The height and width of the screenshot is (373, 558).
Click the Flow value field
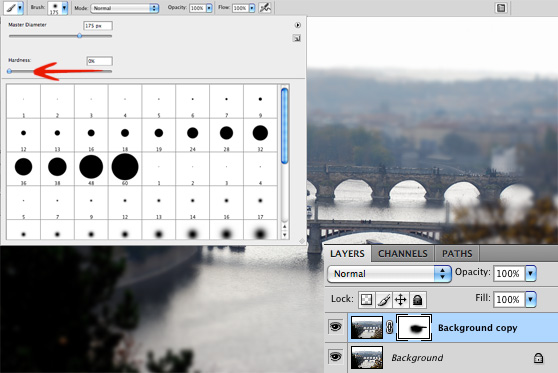point(240,8)
